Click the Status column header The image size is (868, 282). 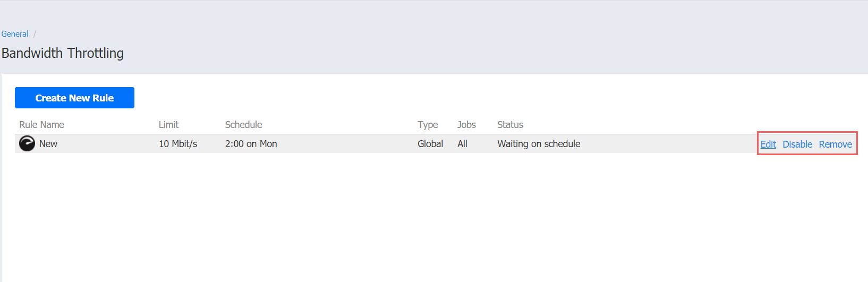(510, 125)
